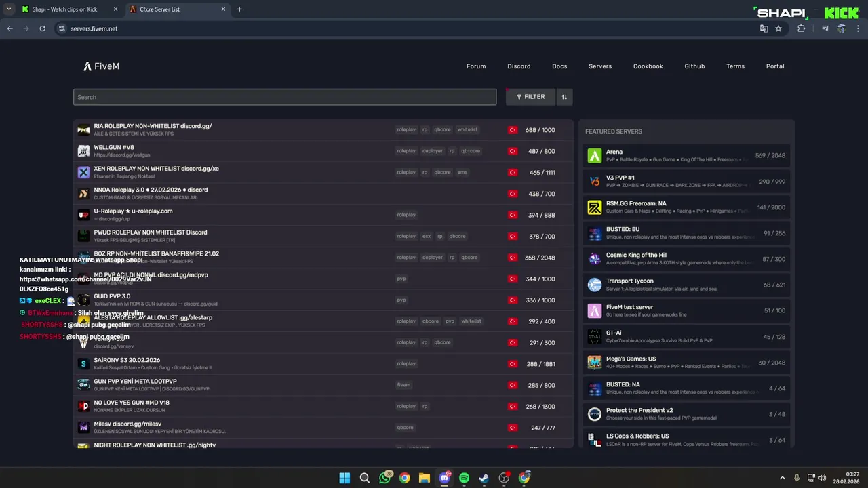Click the NO LOVE YES GUN server icon
The height and width of the screenshot is (488, 868).
[x=83, y=406]
